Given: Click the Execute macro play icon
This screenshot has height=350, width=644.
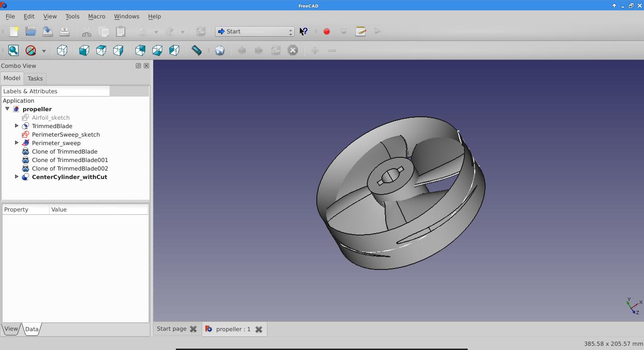Looking at the screenshot, I should click(378, 32).
